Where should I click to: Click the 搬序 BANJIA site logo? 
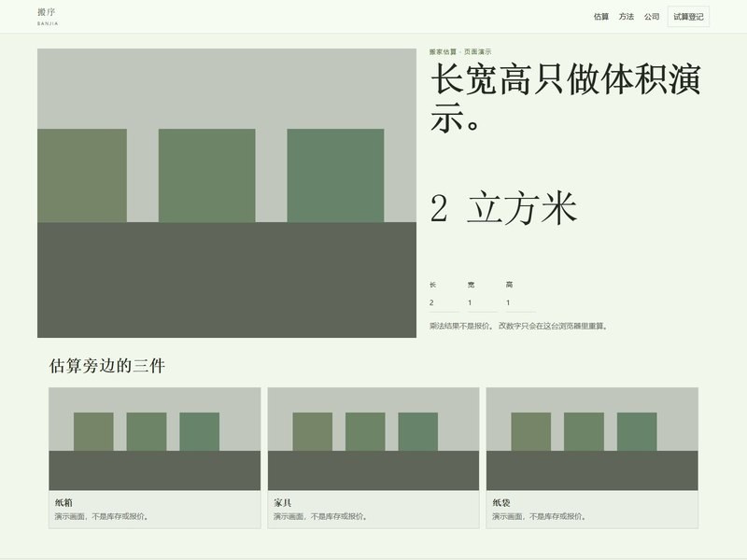(x=48, y=16)
